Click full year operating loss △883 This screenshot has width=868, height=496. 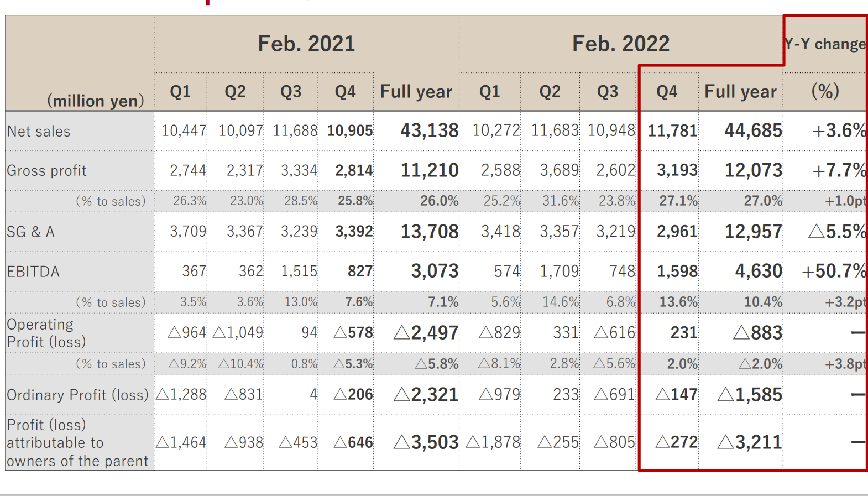(x=757, y=333)
